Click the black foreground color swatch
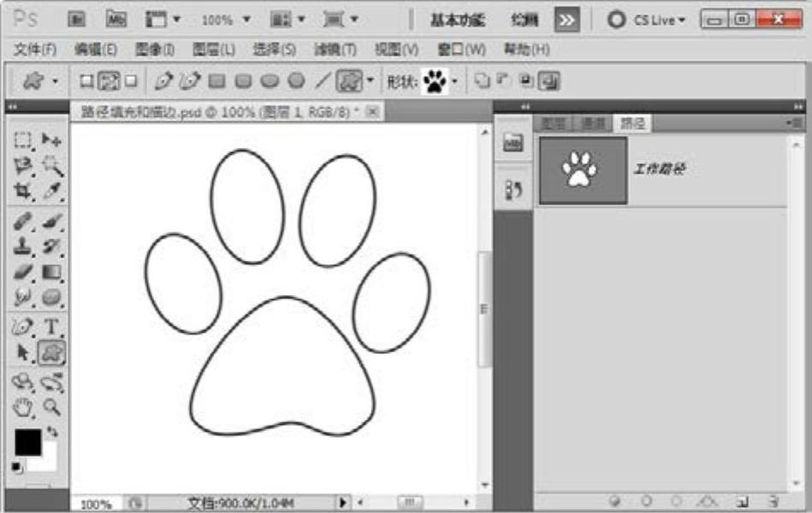This screenshot has height=513, width=812. coord(27,442)
